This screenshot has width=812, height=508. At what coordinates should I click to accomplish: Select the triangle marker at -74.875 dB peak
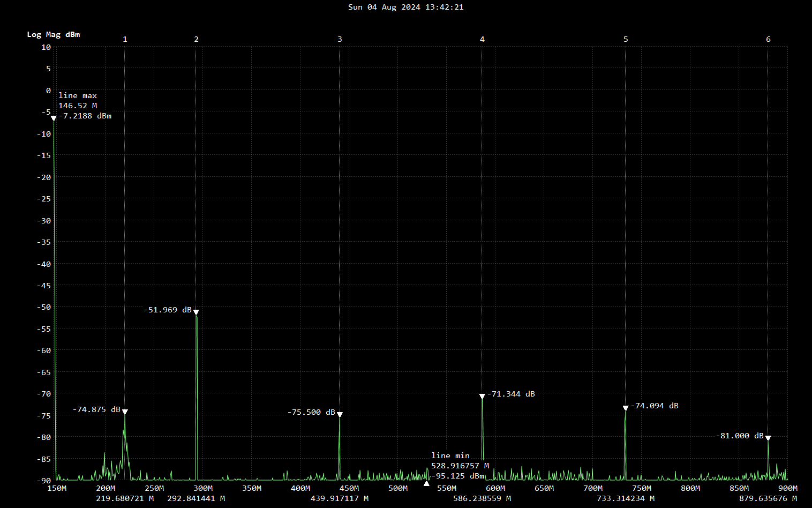[x=125, y=412]
